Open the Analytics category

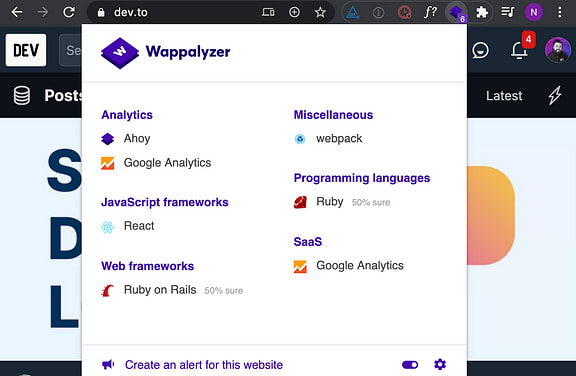[x=127, y=115]
